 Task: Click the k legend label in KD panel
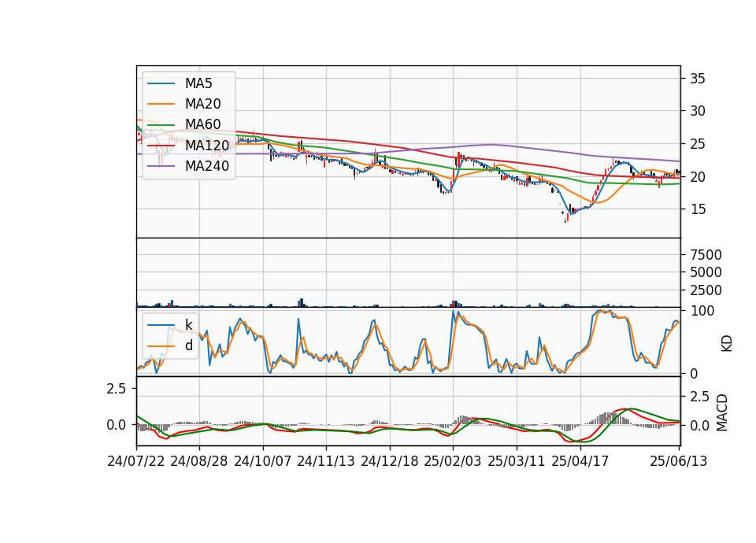coord(189,325)
